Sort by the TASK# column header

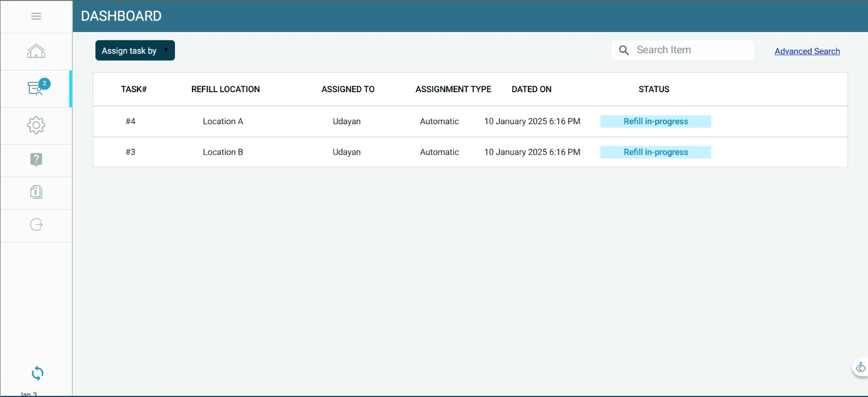coord(134,89)
